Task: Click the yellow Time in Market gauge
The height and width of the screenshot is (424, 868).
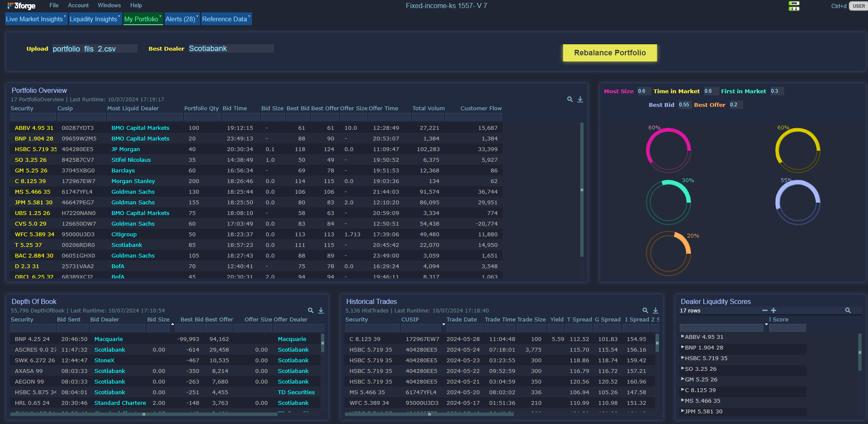Action: coord(798,150)
